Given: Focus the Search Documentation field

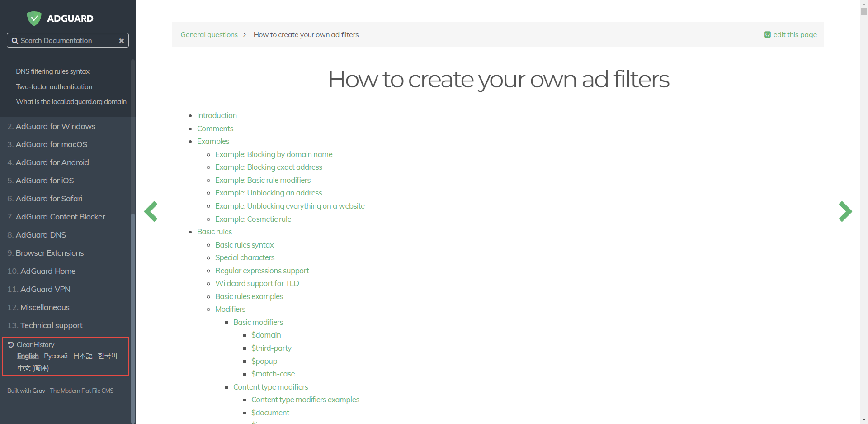Looking at the screenshot, I should pyautogui.click(x=68, y=40).
